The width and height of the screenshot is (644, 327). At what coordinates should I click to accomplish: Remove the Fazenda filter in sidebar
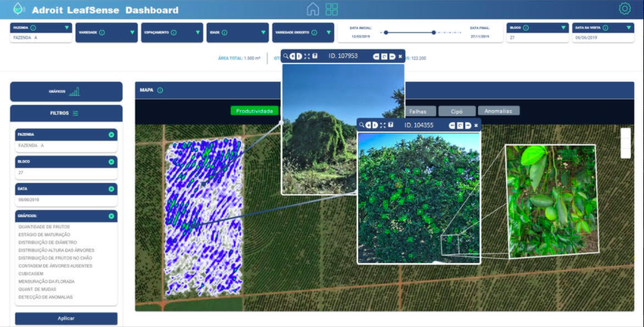tap(111, 135)
